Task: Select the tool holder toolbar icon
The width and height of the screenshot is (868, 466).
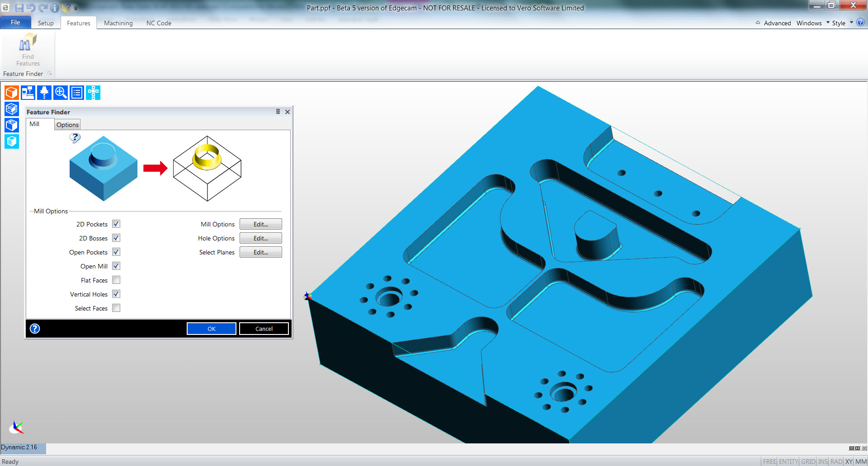Action: [x=44, y=93]
